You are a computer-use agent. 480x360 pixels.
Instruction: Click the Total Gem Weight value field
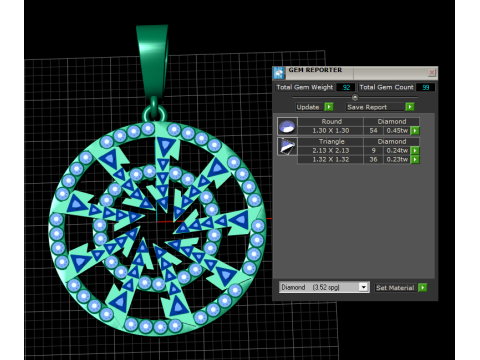(x=346, y=87)
